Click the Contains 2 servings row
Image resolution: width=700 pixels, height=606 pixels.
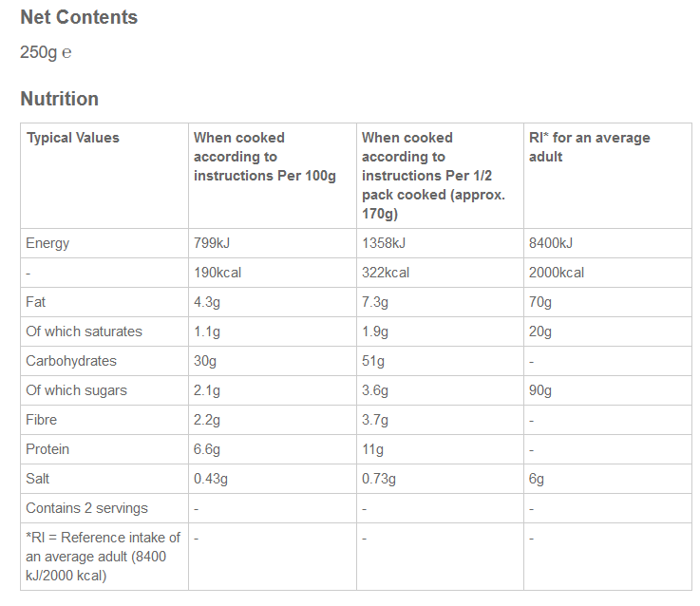click(x=87, y=508)
